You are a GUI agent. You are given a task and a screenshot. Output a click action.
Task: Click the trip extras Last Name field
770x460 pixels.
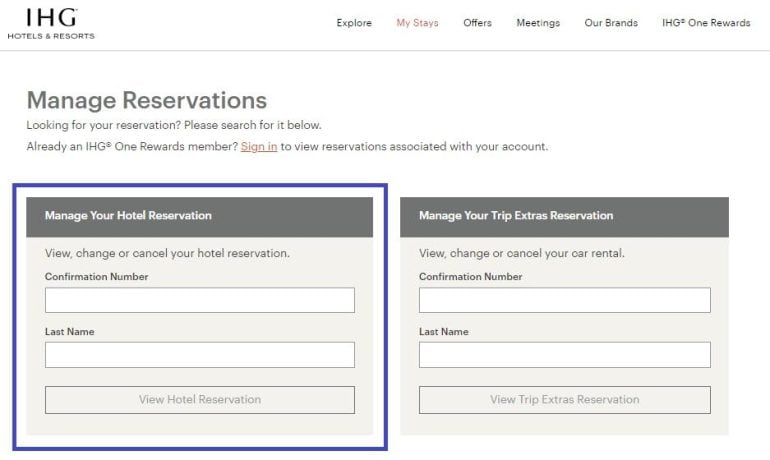click(x=564, y=355)
